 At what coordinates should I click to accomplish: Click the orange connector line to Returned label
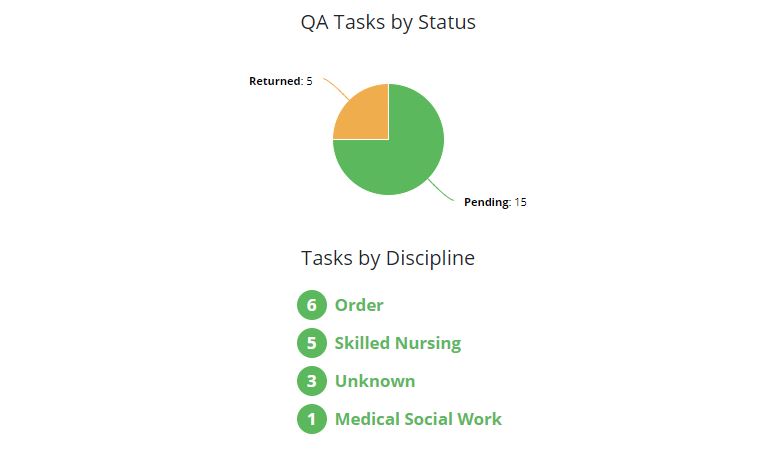point(336,88)
